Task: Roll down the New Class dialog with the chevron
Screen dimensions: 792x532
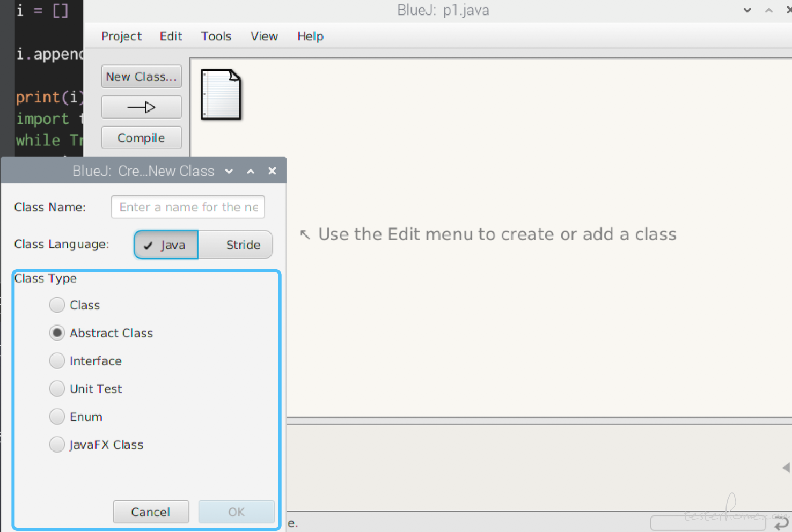Action: (x=229, y=171)
